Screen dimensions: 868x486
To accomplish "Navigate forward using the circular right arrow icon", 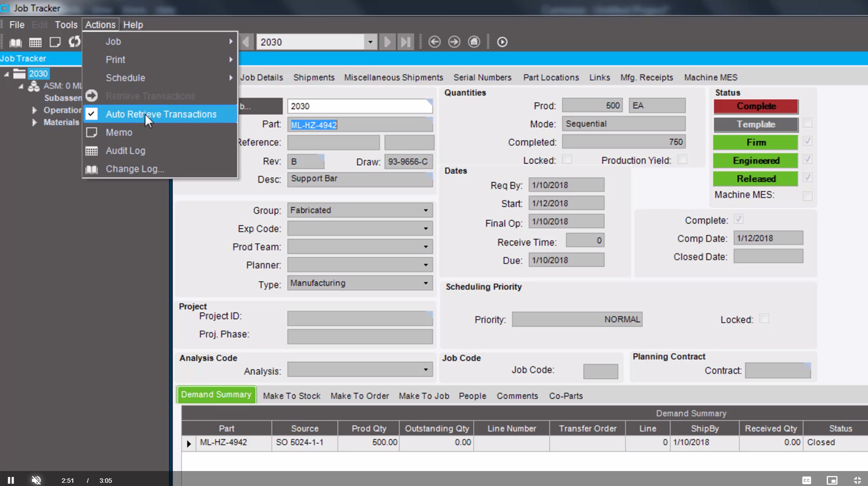I will tap(454, 41).
